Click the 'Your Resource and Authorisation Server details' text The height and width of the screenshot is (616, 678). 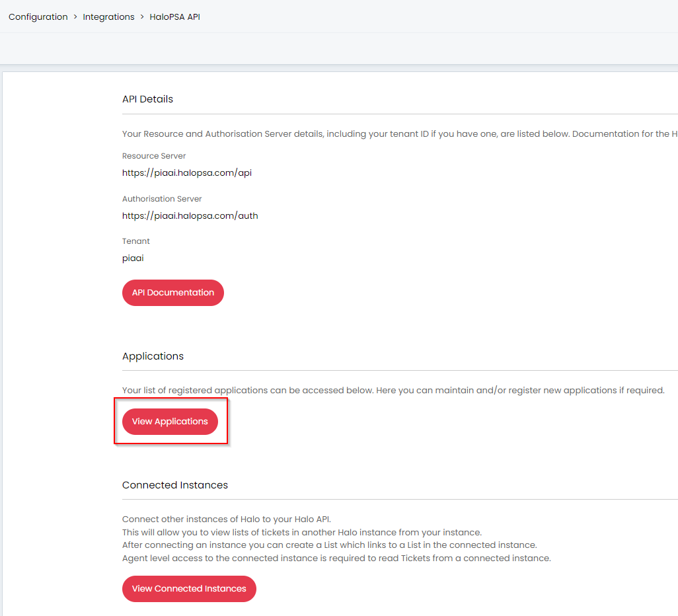pos(400,134)
